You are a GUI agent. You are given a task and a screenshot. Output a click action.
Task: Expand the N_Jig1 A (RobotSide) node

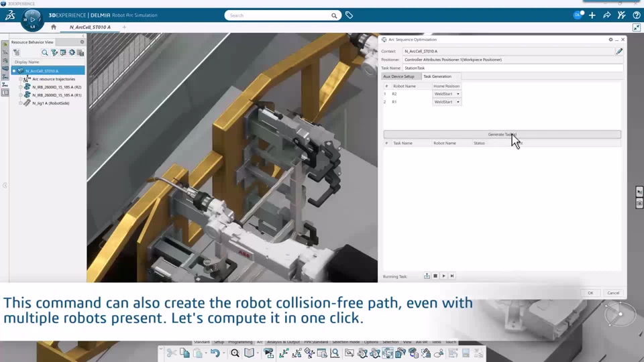tap(21, 103)
